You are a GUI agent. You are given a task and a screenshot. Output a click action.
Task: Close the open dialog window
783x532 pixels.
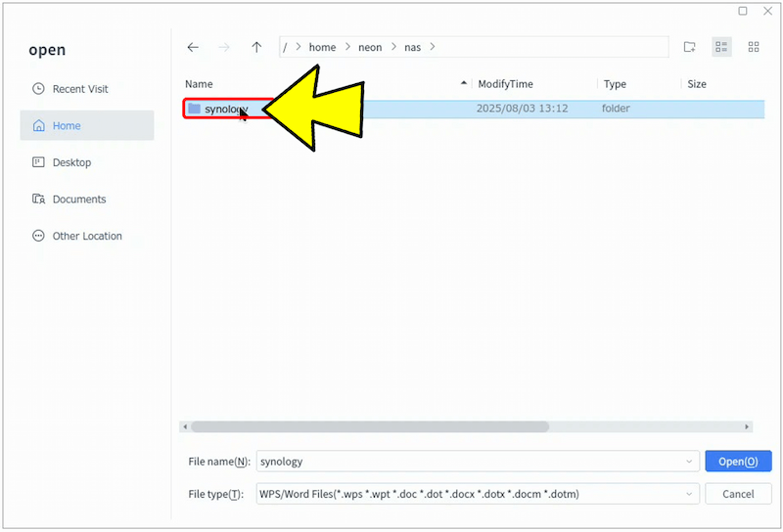pyautogui.click(x=768, y=11)
